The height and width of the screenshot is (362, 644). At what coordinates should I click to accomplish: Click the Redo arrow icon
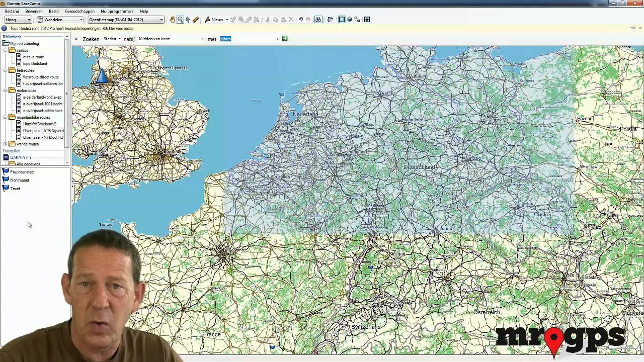[308, 20]
